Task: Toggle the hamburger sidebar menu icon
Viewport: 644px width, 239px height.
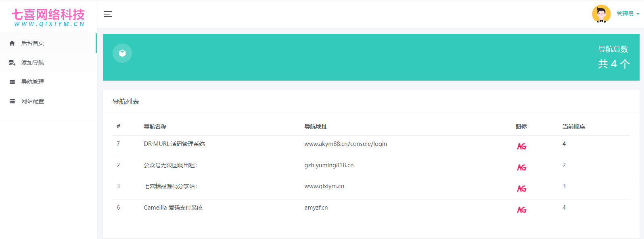Action: [108, 14]
